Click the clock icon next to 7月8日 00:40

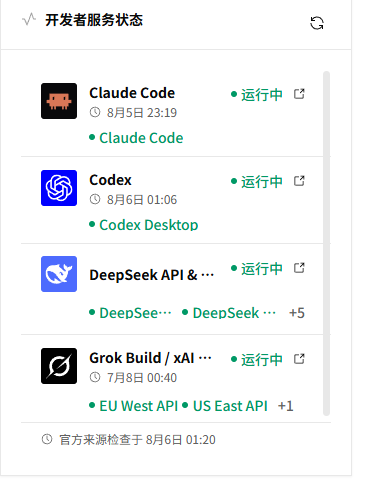click(x=95, y=377)
